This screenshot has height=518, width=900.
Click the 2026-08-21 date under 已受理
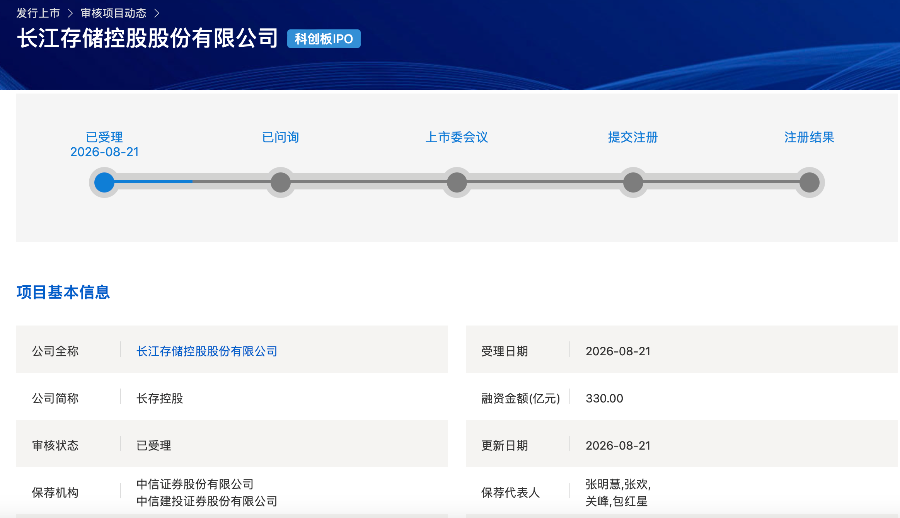104,152
